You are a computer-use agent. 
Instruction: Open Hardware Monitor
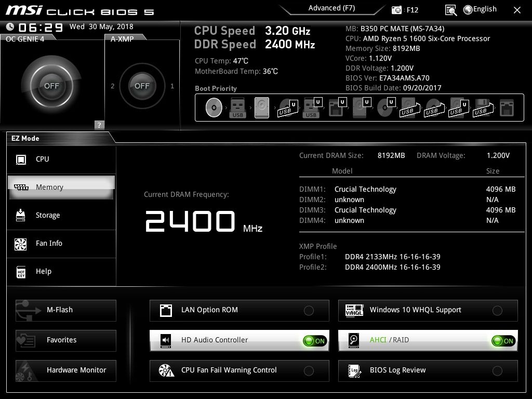[x=66, y=370]
